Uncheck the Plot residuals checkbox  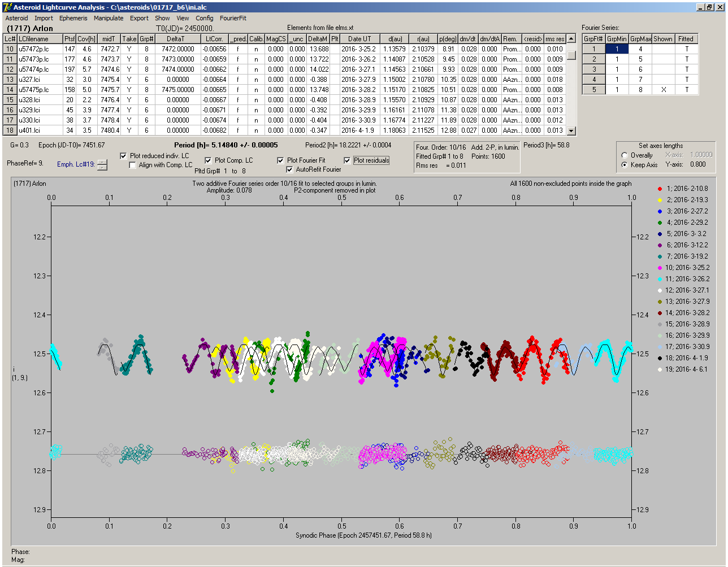click(x=347, y=160)
